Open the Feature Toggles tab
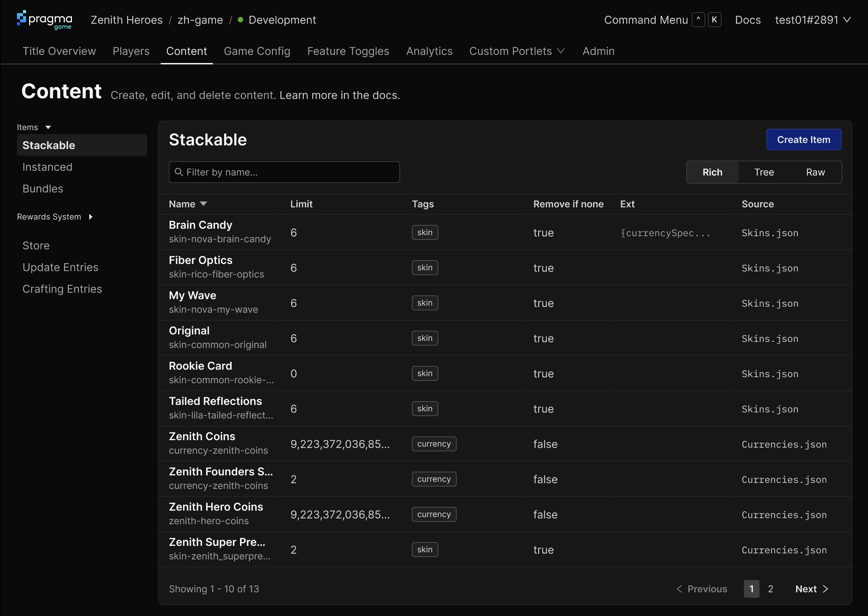 348,51
